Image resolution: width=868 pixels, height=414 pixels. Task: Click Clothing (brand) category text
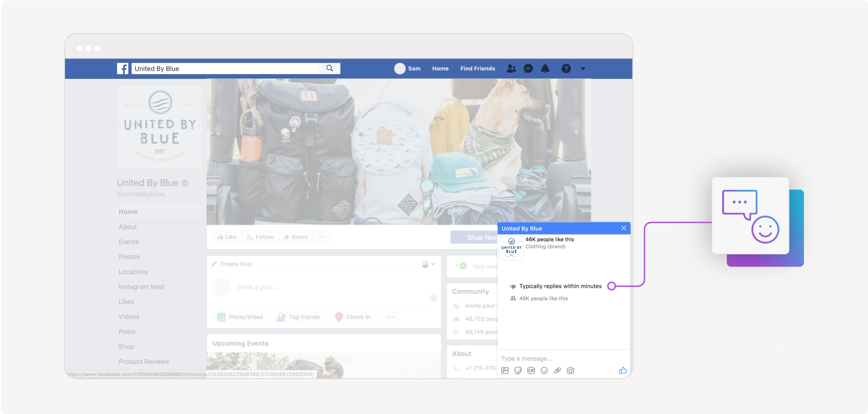(545, 246)
